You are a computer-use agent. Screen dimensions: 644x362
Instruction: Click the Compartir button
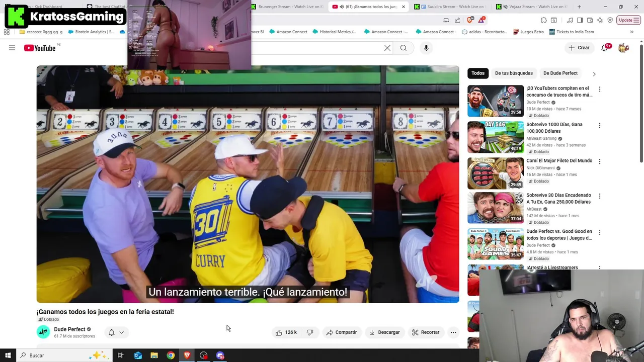pos(342,332)
